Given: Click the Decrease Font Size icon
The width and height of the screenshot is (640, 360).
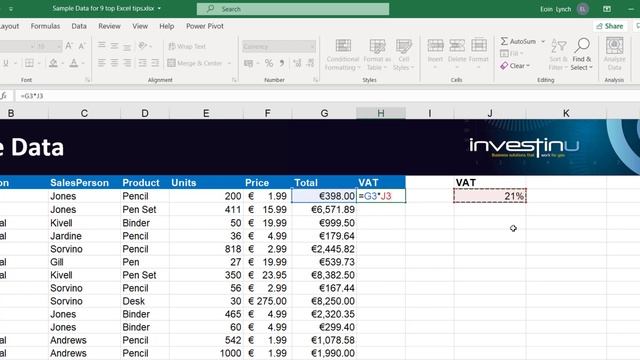Looking at the screenshot, I should click(82, 46).
